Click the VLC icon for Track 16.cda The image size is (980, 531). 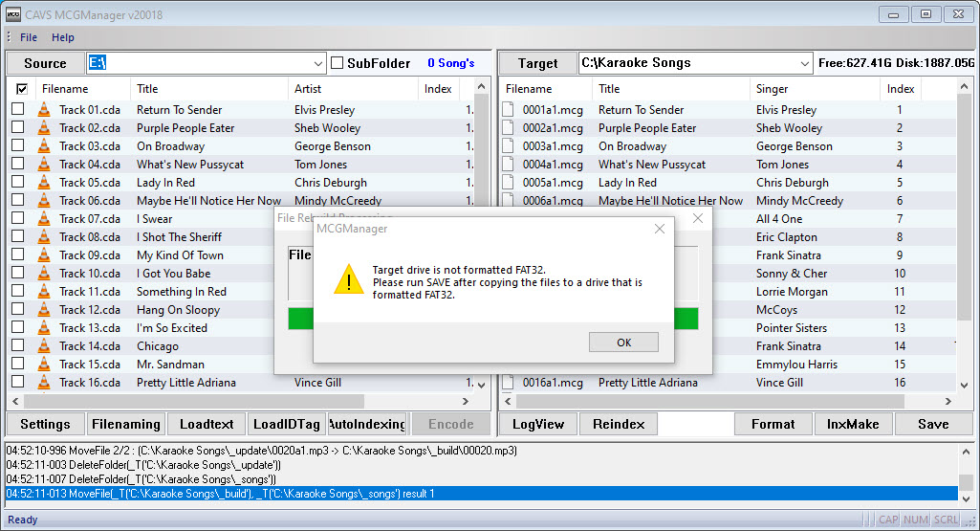[44, 382]
